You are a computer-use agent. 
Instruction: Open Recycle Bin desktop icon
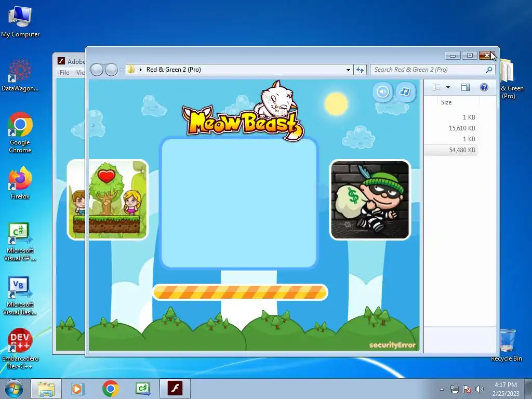pos(507,345)
